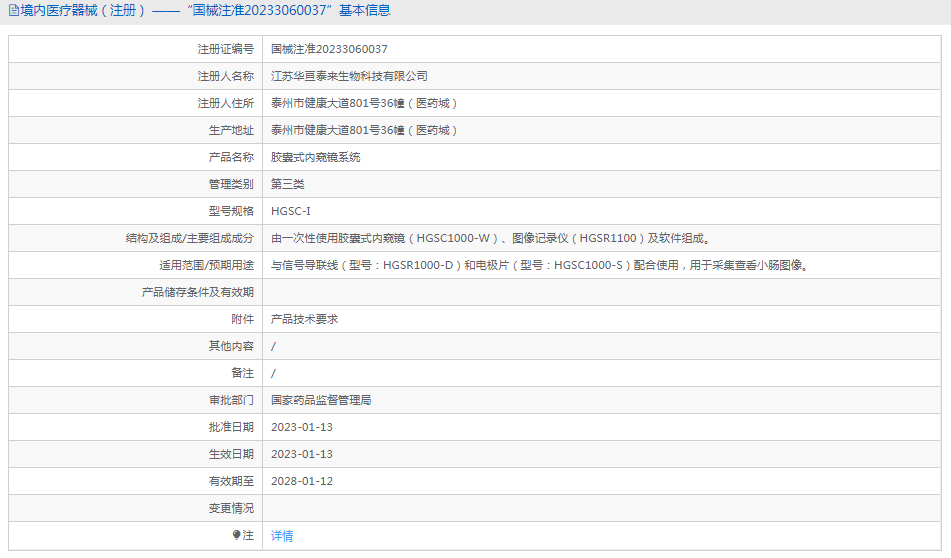Viewport: 951px width, 558px height.
Task: Click the 注册证编号 label
Action: coord(226,49)
